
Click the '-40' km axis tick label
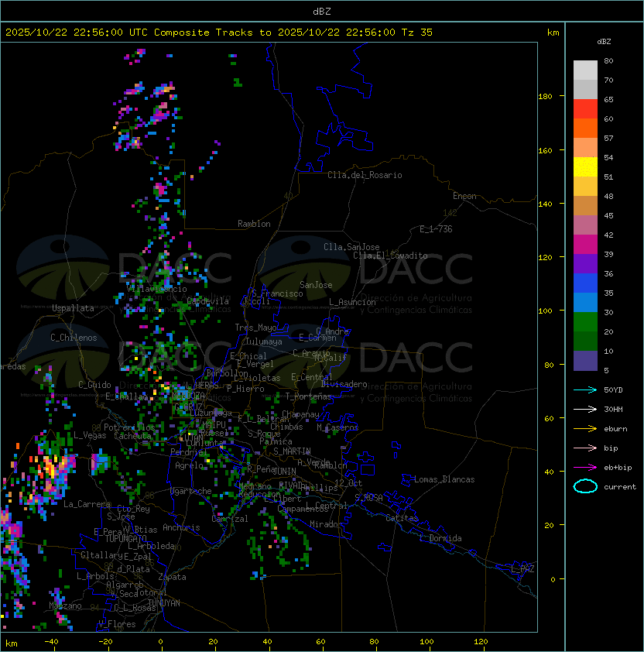[51, 642]
